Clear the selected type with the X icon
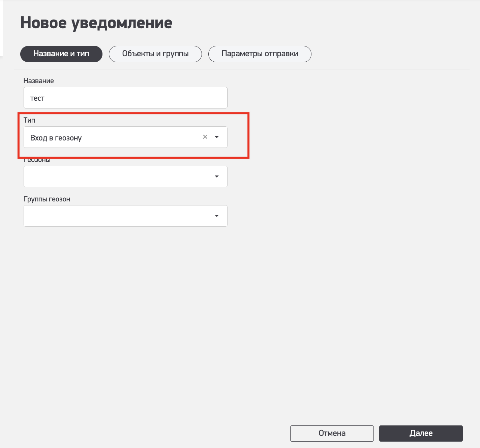The height and width of the screenshot is (448, 480). 205,137
